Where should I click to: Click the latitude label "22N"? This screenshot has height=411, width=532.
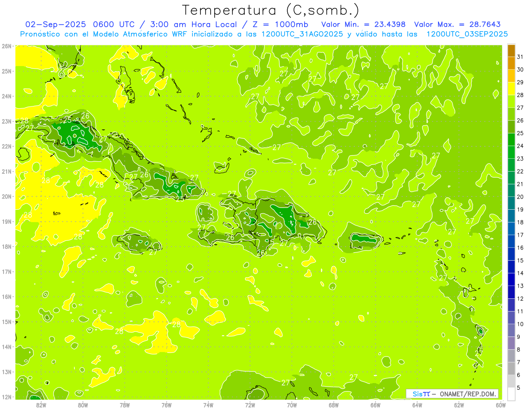click(x=6, y=146)
